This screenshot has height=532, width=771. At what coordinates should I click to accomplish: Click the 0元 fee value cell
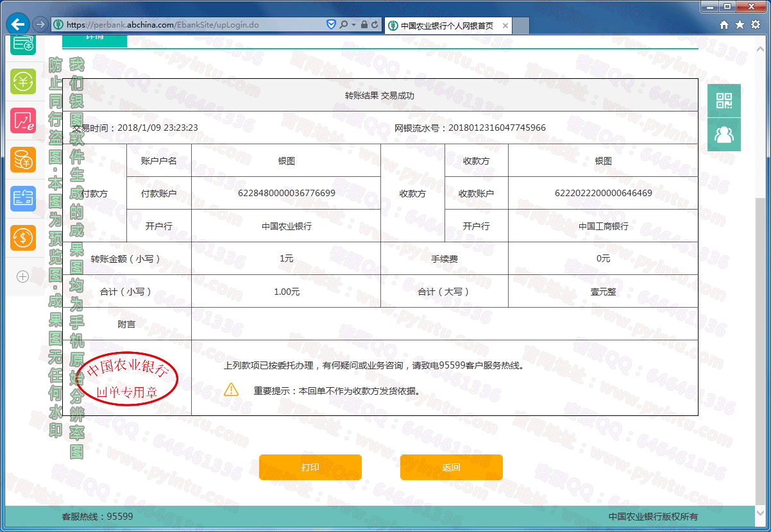point(604,259)
